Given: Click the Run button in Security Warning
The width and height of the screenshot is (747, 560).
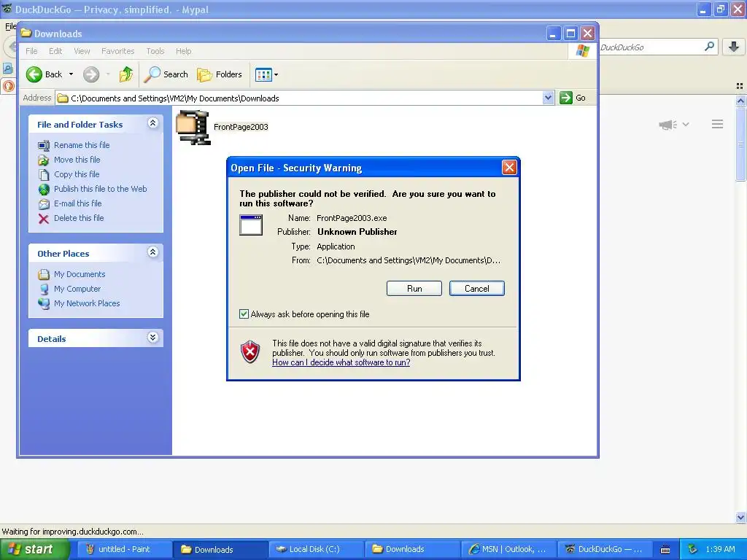Looking at the screenshot, I should click(x=414, y=289).
